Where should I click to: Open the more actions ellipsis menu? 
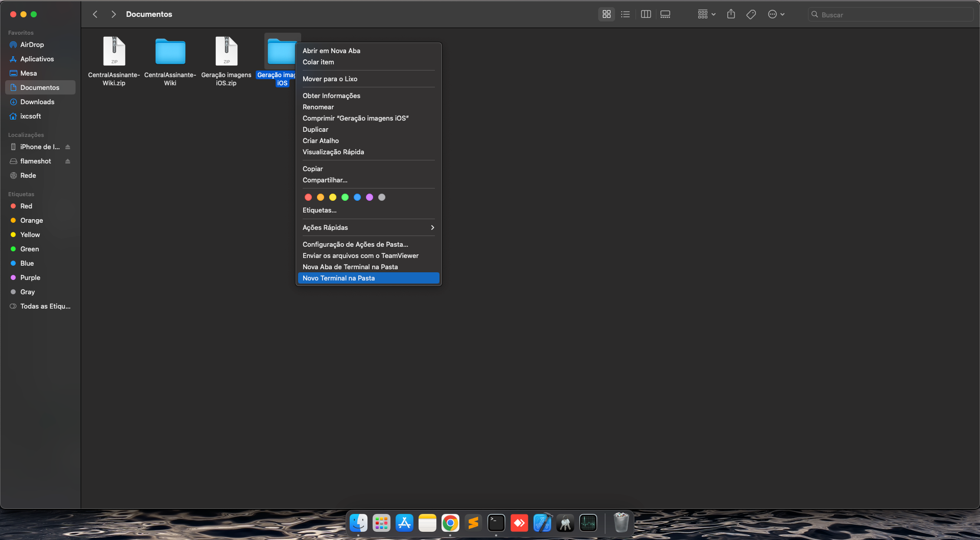click(x=776, y=14)
